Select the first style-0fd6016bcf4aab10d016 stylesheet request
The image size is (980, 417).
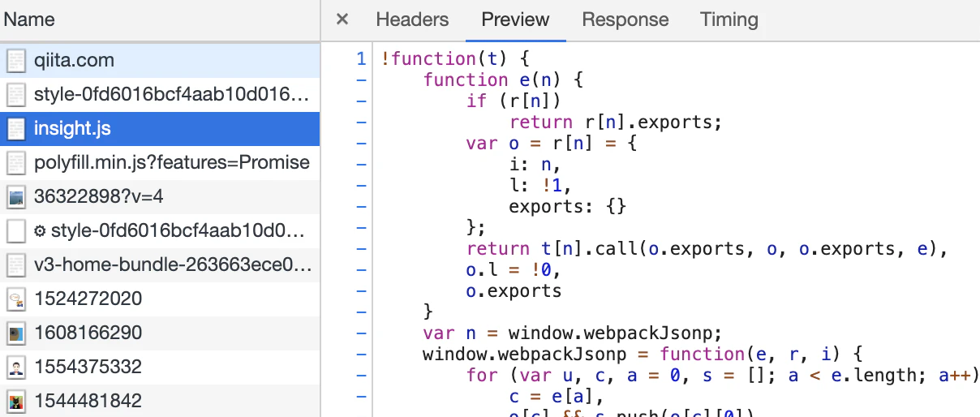pyautogui.click(x=160, y=94)
